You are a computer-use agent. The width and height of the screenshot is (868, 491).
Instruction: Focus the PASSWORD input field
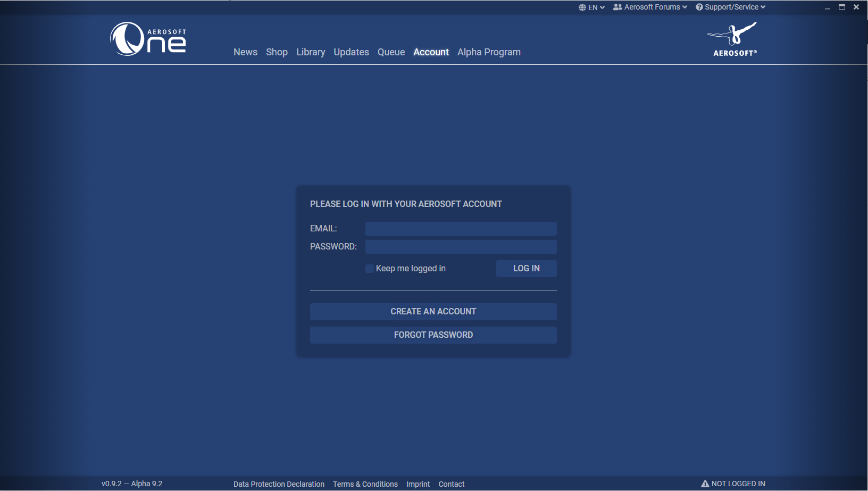[461, 247]
